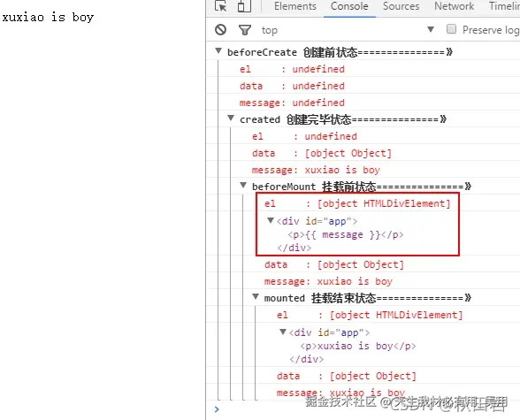Click 'el : undefined' under created
This screenshot has width=520, height=420.
coord(304,136)
